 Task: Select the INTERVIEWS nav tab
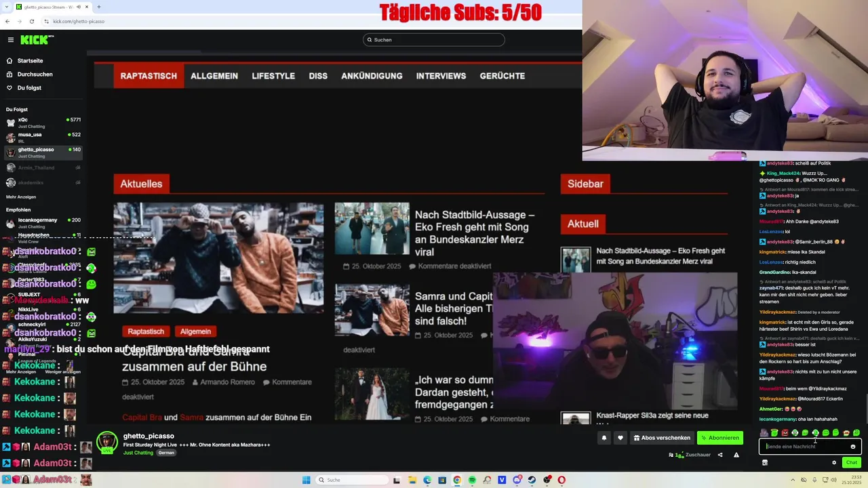(x=441, y=76)
